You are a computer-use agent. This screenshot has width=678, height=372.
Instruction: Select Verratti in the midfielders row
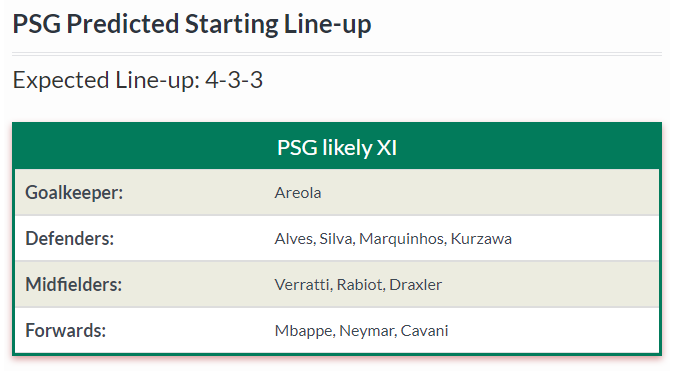[303, 285]
